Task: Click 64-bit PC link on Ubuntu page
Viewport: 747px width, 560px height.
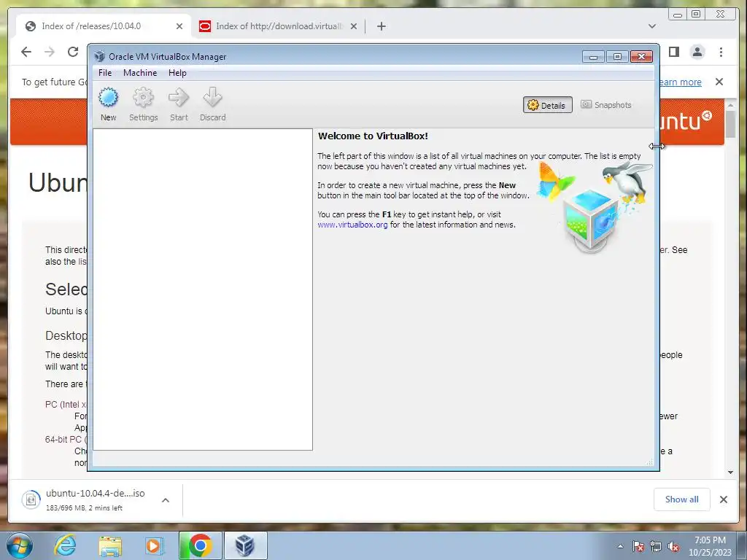Action: pyautogui.click(x=66, y=440)
